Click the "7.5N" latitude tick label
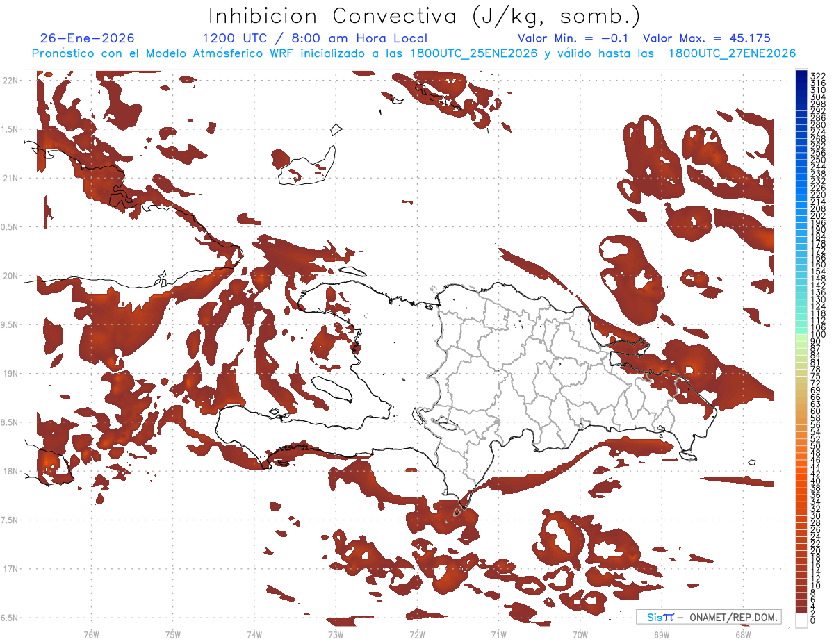 click(10, 520)
